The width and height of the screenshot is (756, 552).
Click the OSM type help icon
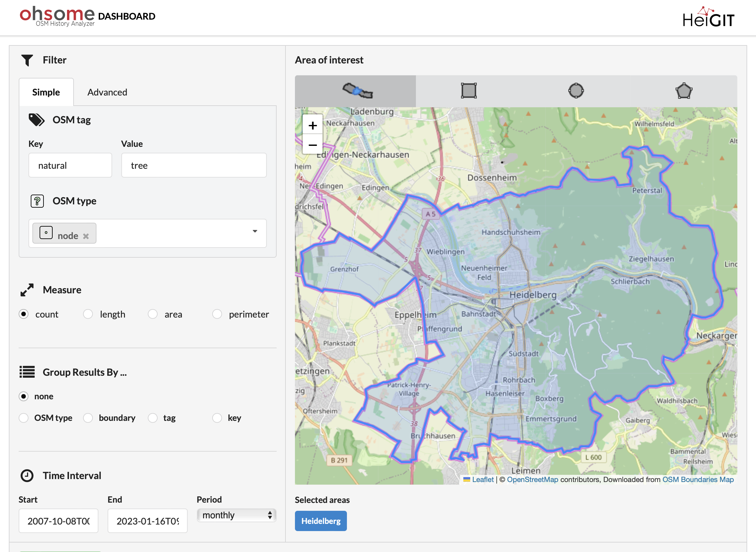coord(37,201)
